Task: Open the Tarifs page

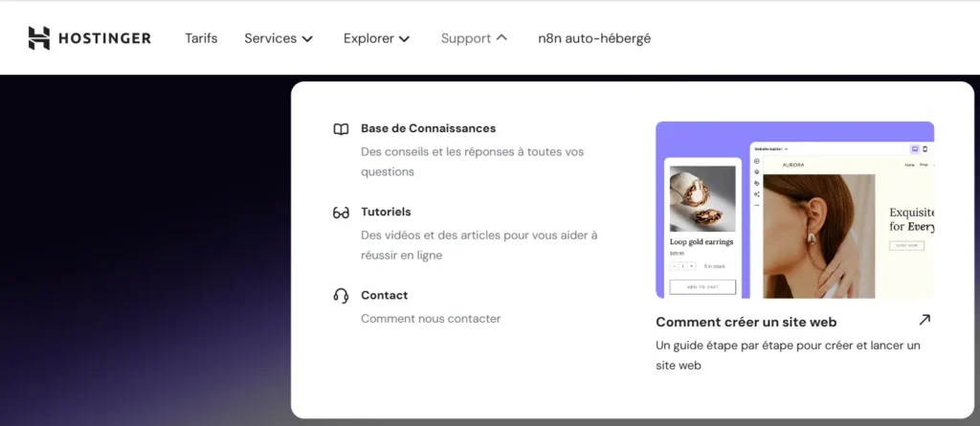Action: [201, 38]
